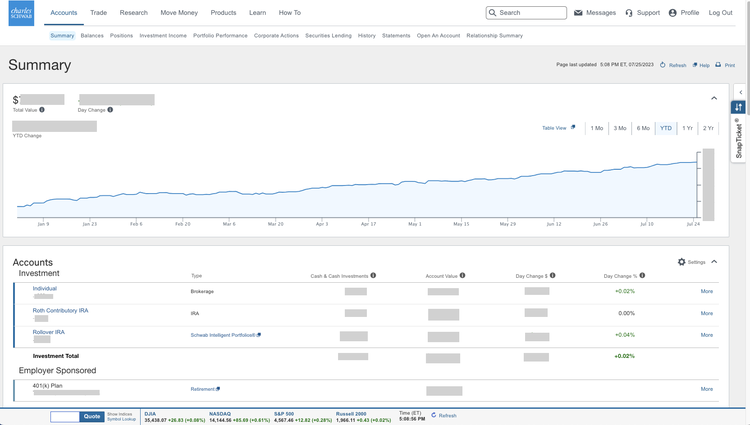Screen dimensions: 750x425
Task: Switch to Table View link
Action: click(554, 128)
